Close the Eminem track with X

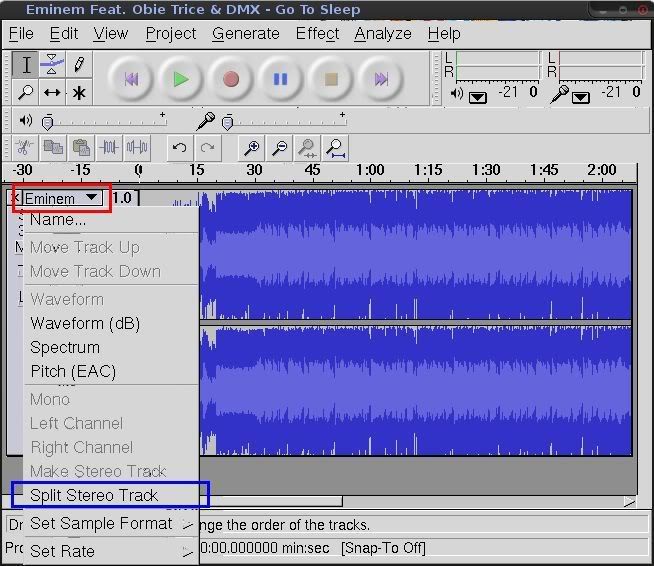click(16, 198)
